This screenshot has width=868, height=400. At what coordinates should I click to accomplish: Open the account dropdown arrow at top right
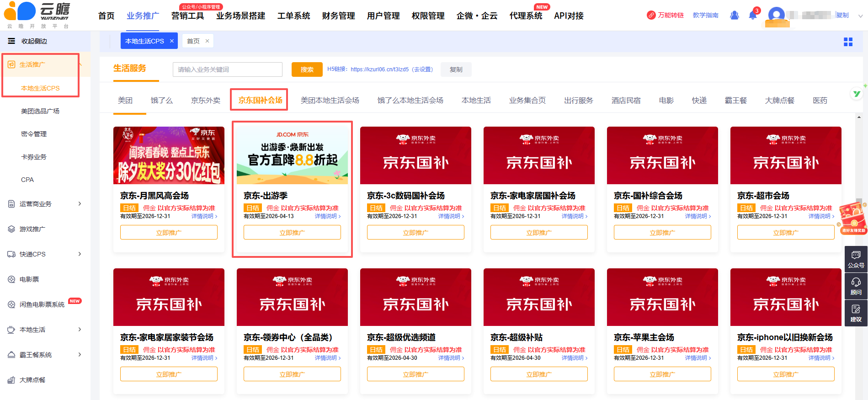pyautogui.click(x=860, y=16)
